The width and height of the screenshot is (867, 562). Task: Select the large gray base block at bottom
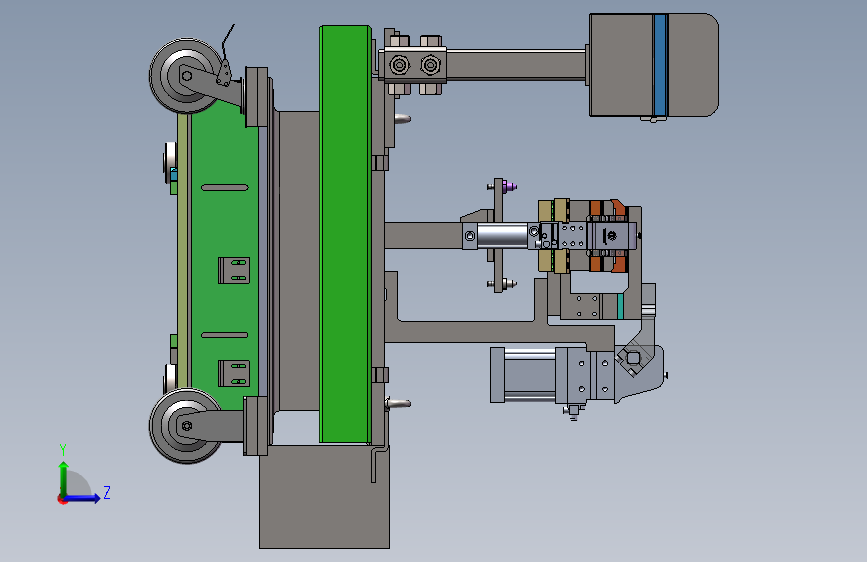pyautogui.click(x=325, y=496)
